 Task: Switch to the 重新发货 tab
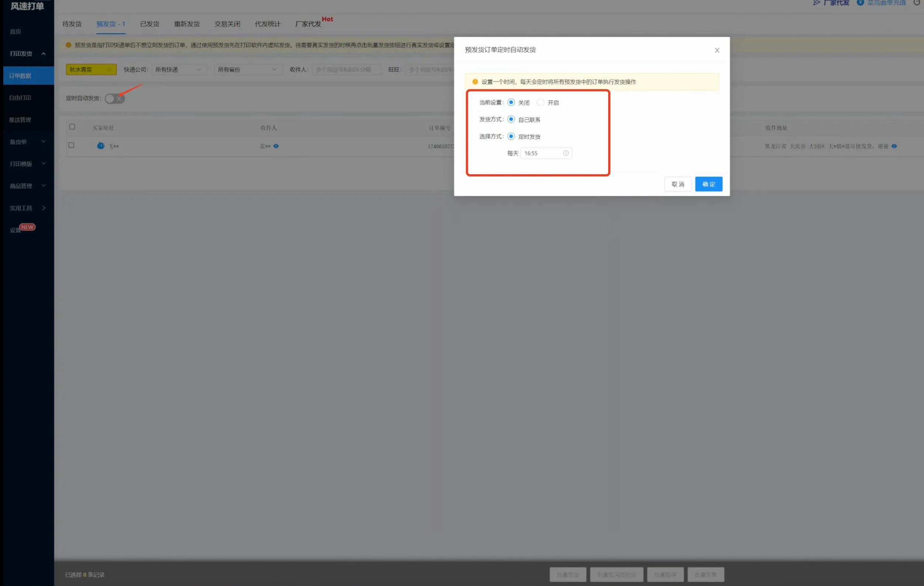pos(187,24)
